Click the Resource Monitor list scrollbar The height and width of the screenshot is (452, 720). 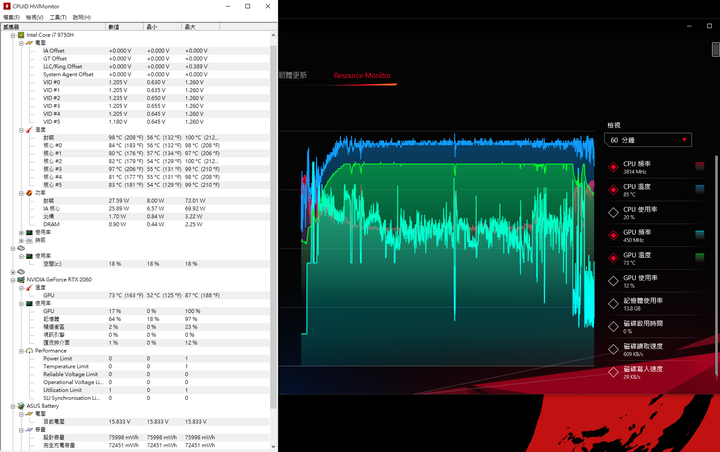pos(715,266)
